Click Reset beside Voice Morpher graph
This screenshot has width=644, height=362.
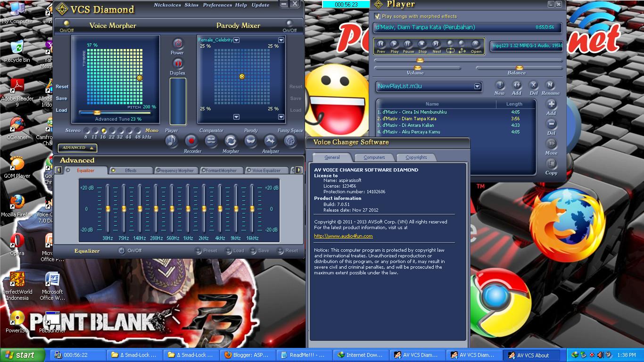(x=62, y=87)
